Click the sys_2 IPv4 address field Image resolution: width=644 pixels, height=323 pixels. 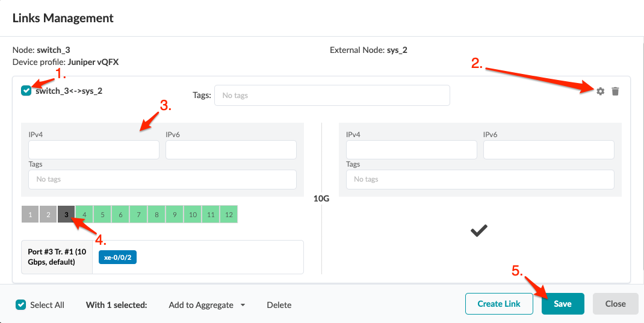(x=412, y=150)
